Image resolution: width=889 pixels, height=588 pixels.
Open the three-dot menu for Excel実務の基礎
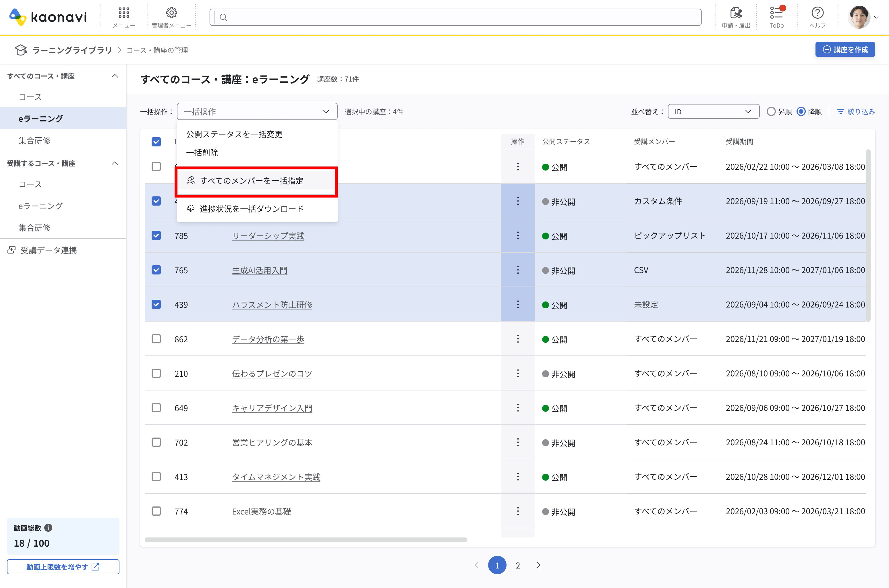[x=518, y=511]
